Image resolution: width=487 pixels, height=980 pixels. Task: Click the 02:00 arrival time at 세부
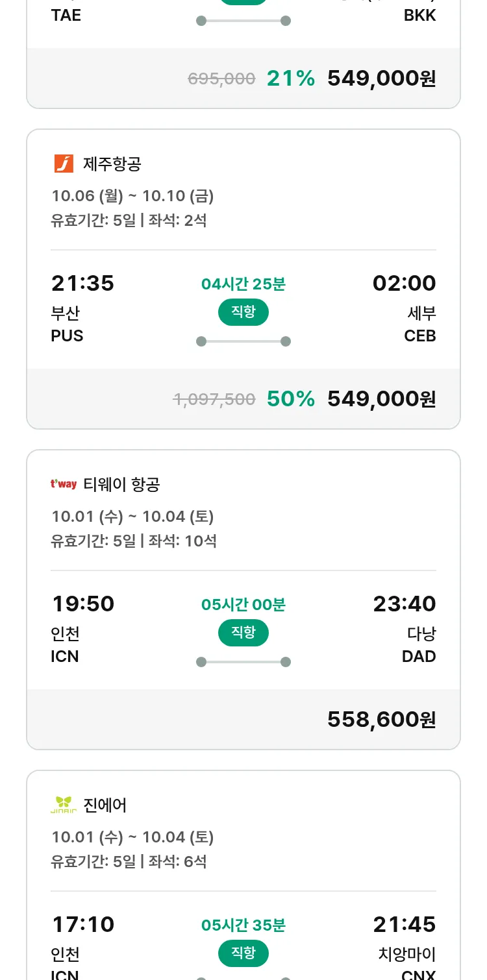pos(404,284)
